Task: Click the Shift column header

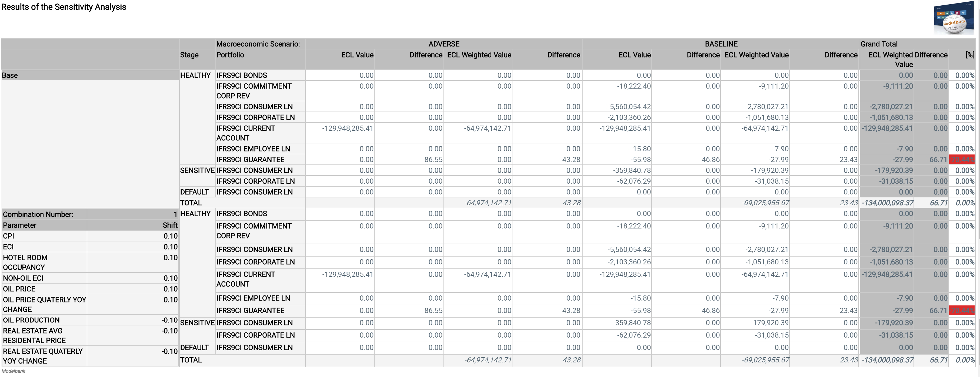Action: tap(170, 225)
